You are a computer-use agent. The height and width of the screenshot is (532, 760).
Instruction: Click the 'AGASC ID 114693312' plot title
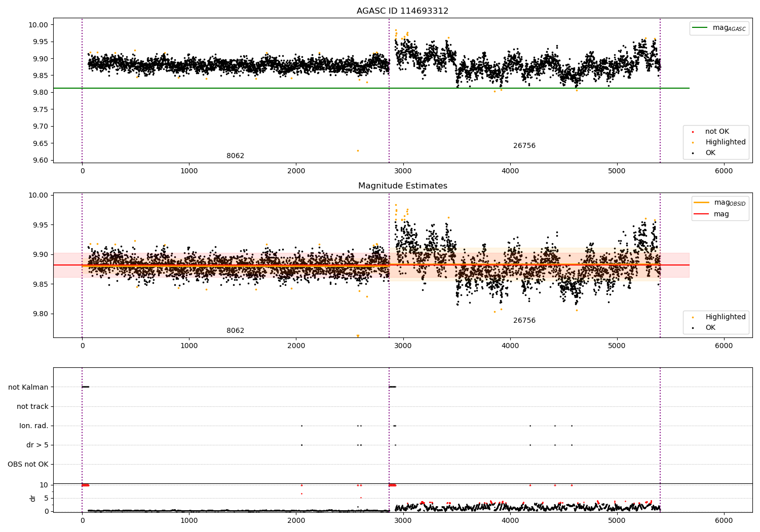click(402, 11)
